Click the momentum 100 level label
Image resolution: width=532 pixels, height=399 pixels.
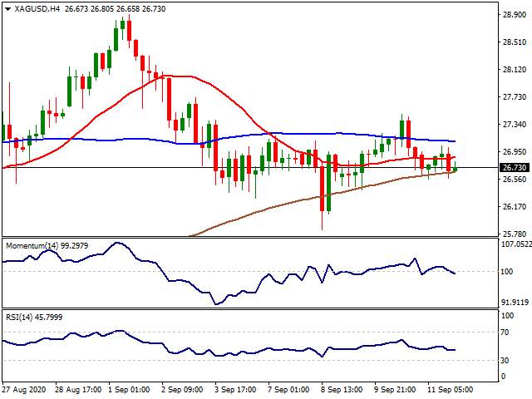click(507, 272)
